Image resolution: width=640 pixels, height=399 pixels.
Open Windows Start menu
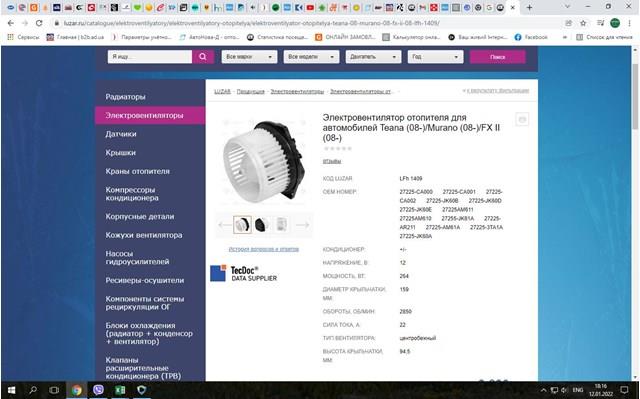[11, 390]
